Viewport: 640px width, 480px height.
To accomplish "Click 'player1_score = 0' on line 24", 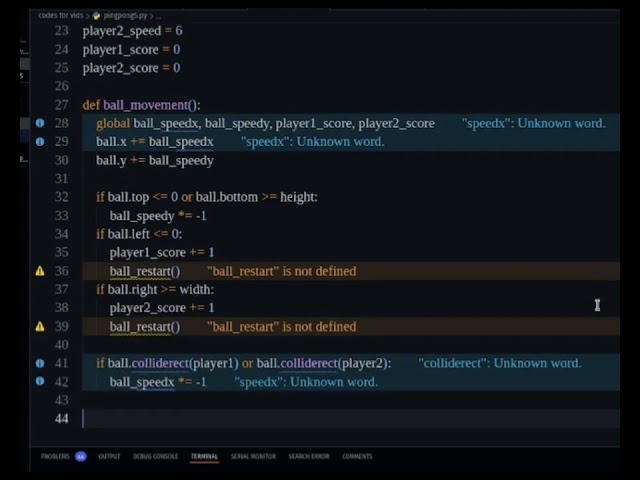I will (x=131, y=50).
